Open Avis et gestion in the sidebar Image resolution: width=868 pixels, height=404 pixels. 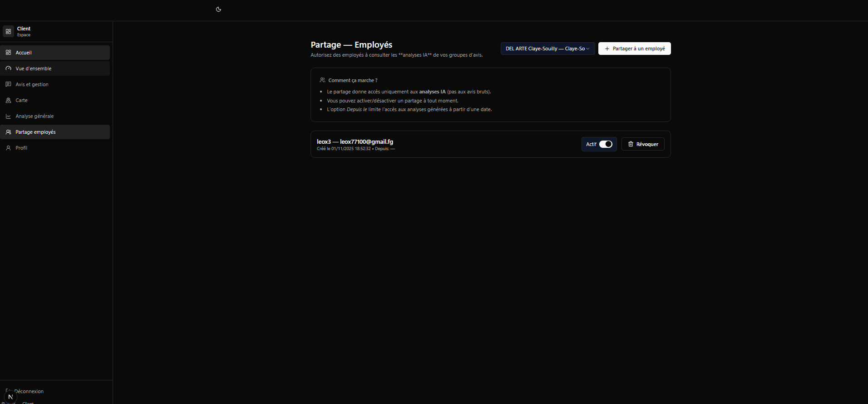tap(32, 84)
